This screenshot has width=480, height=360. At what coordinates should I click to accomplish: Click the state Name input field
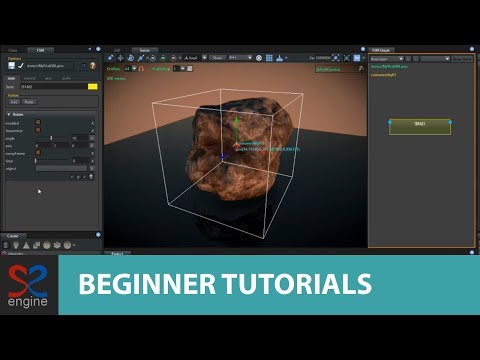click(53, 87)
